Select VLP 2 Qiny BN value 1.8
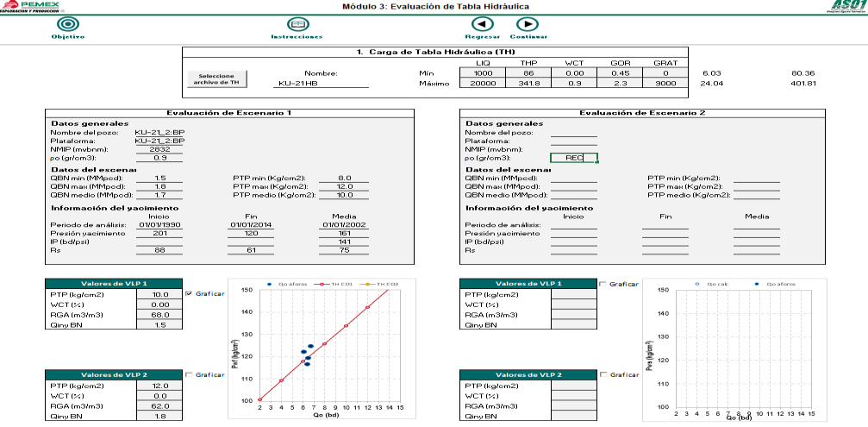 click(x=160, y=416)
